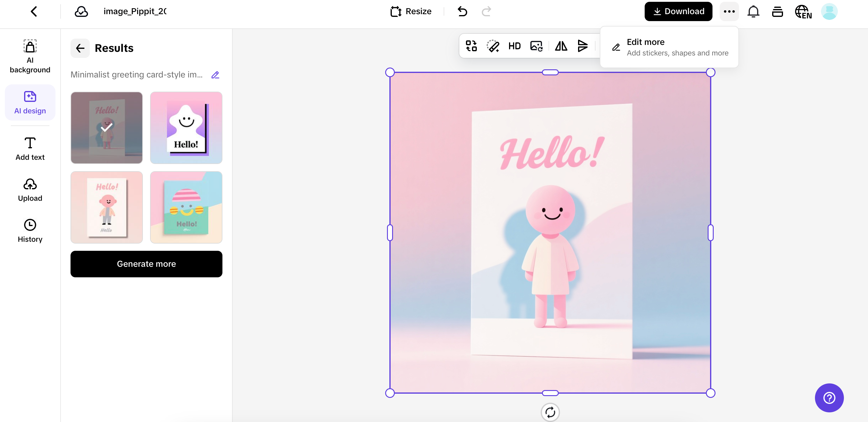Select the teal striped-hat card thumbnail

pos(186,207)
